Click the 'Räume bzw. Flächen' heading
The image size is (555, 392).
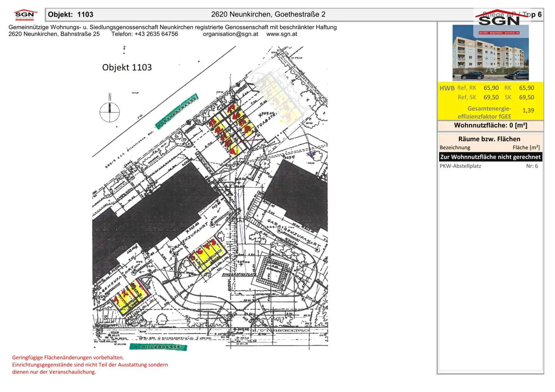pos(489,139)
